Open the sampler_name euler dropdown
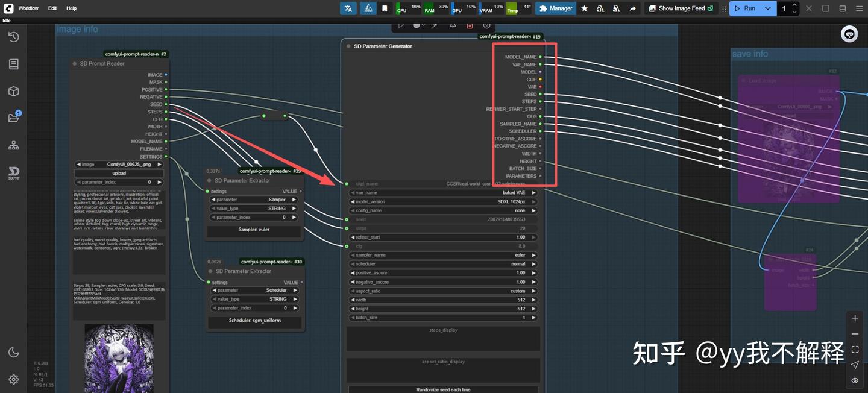This screenshot has width=868, height=393. point(443,255)
